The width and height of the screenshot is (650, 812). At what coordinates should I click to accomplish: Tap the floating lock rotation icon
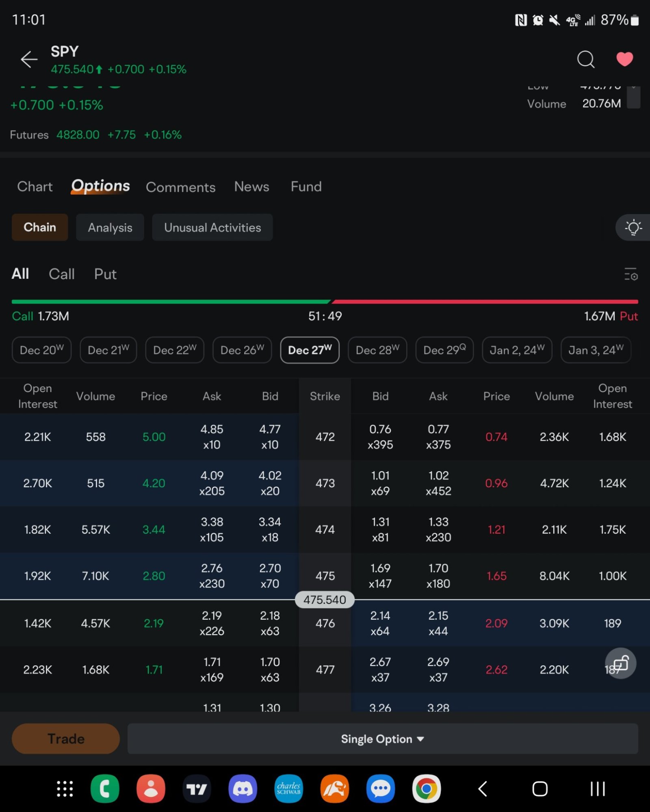(620, 663)
